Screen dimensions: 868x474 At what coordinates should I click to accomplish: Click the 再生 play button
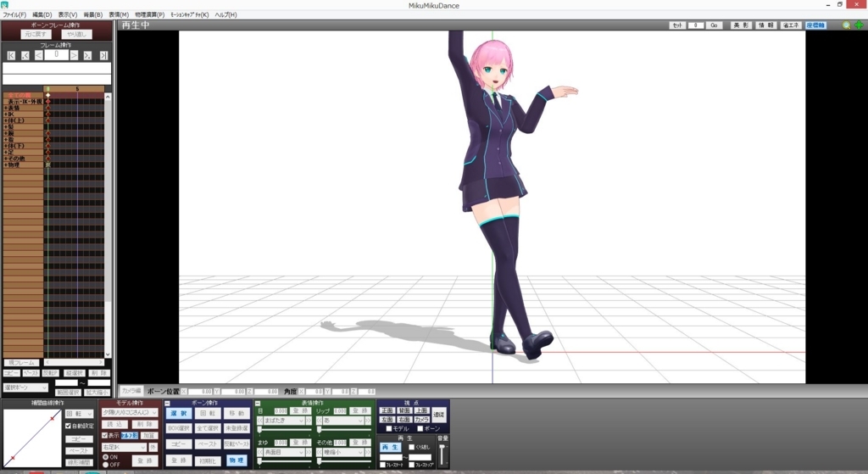[x=390, y=447]
